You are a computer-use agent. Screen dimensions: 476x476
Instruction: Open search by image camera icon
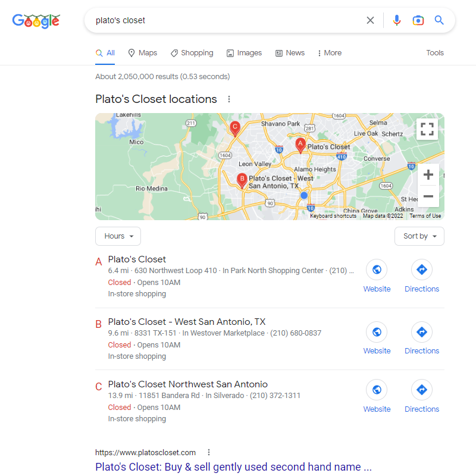(418, 20)
